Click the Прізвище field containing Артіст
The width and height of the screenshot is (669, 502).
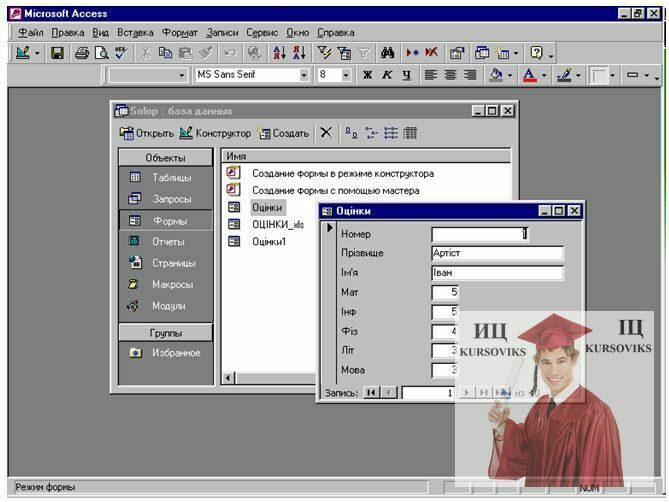497,253
